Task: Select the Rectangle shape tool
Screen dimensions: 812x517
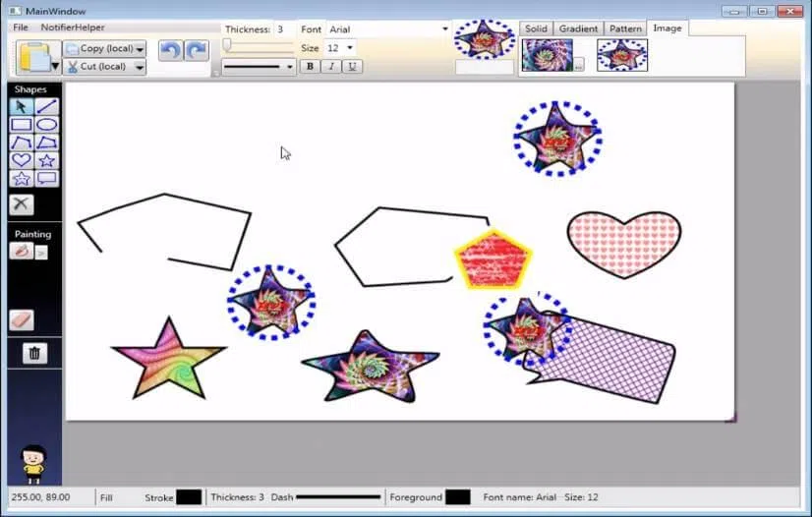Action: pyautogui.click(x=22, y=125)
